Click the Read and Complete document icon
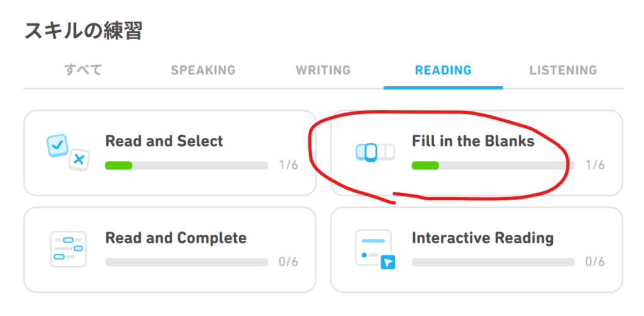The width and height of the screenshot is (644, 316). 67,249
